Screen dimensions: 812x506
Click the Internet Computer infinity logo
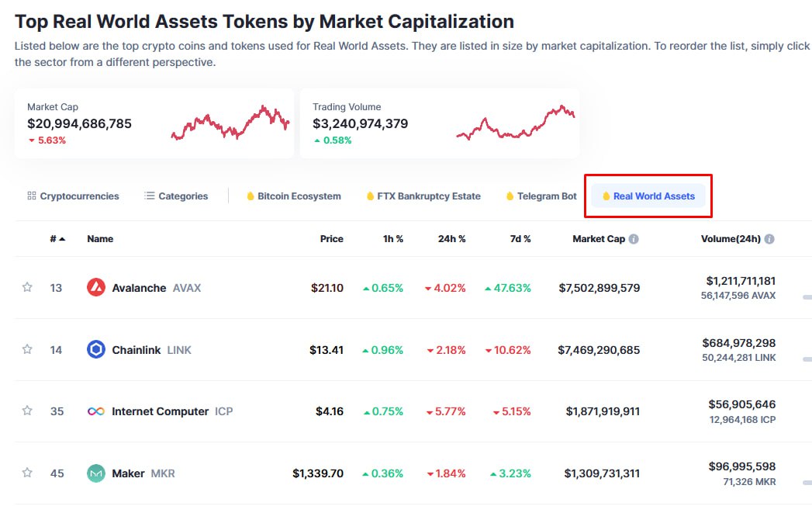tap(96, 411)
